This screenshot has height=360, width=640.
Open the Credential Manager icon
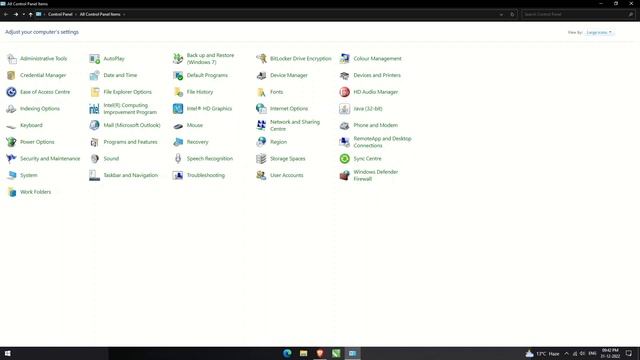pos(11,76)
